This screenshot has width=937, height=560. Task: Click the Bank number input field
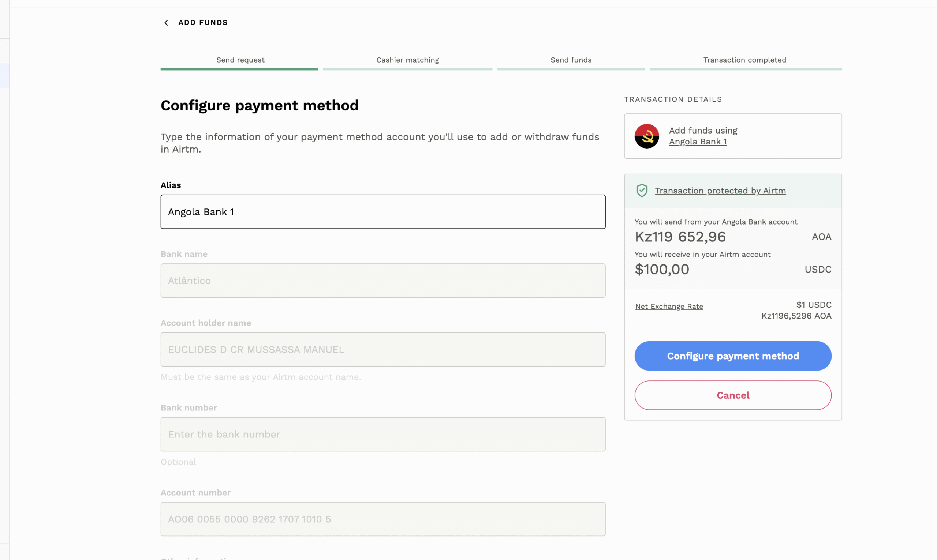pos(383,434)
